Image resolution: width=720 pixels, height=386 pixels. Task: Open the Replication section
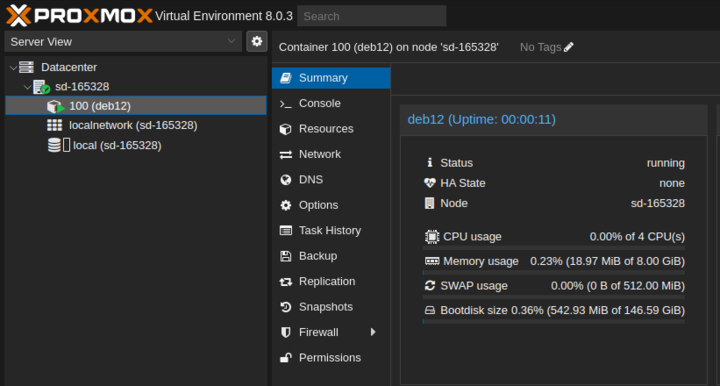[x=331, y=281]
